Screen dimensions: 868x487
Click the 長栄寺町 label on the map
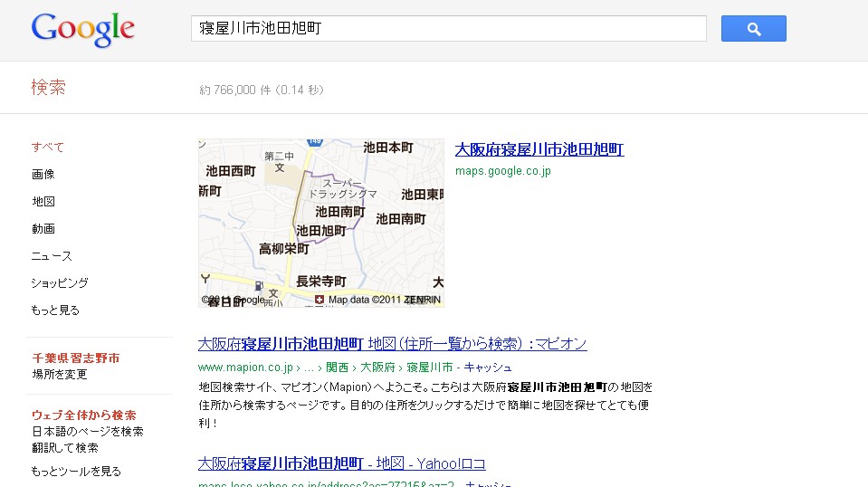pos(321,282)
